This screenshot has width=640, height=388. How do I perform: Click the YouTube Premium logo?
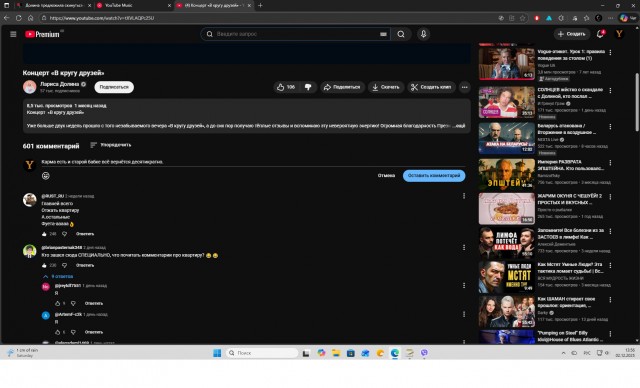coord(42,34)
